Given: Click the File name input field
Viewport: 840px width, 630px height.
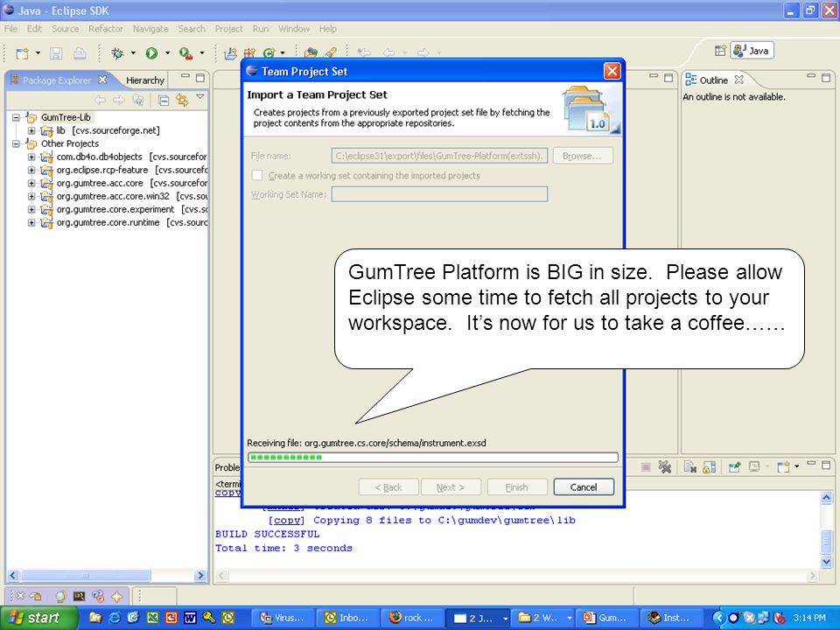Looking at the screenshot, I should 439,156.
